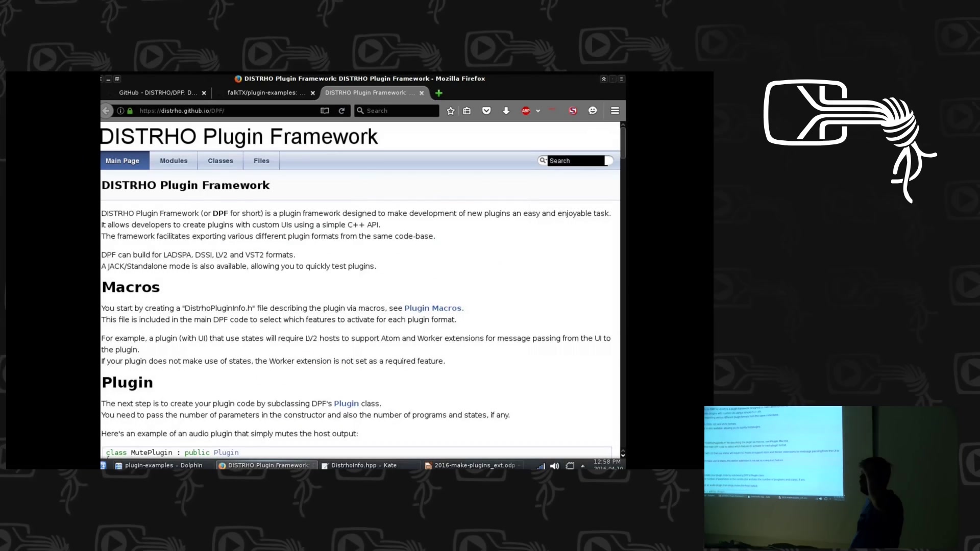
Task: Click the scrollbar down arrow
Action: (623, 455)
